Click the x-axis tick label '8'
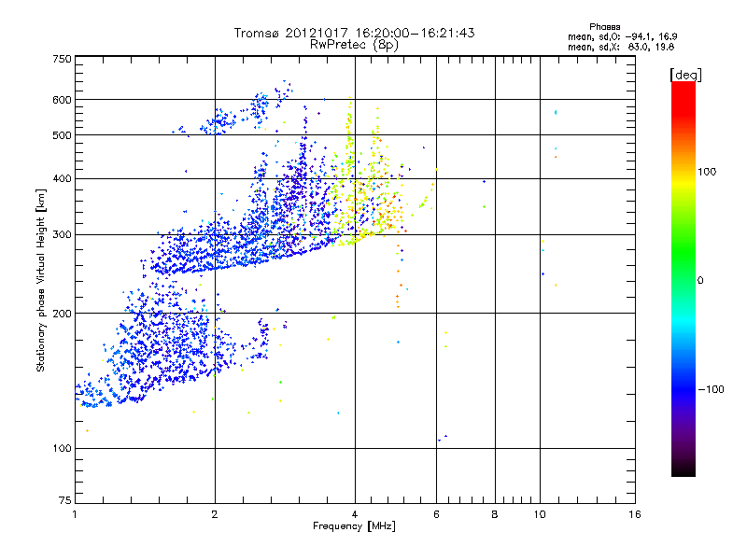This screenshot has height=560, width=747. [x=495, y=514]
